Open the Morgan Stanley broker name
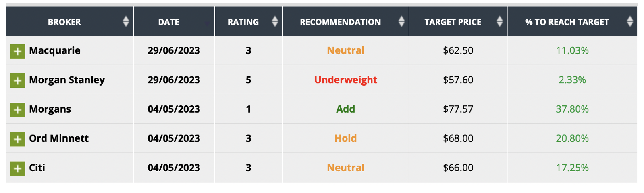The height and width of the screenshot is (193, 644). (67, 80)
